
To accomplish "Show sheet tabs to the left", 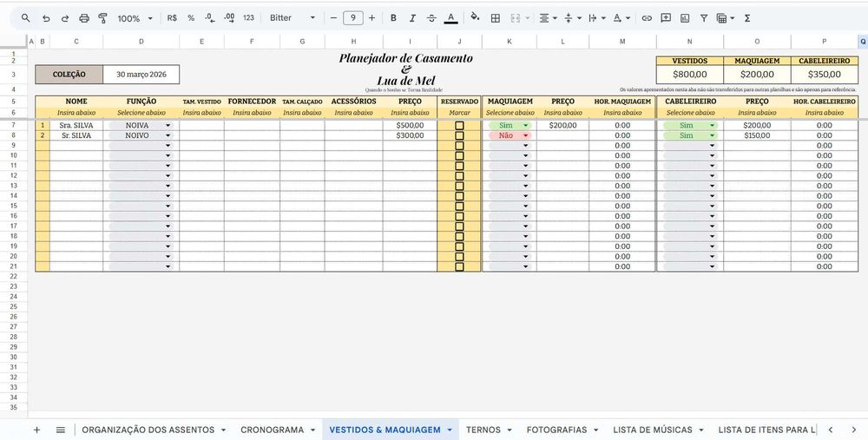I will pyautogui.click(x=831, y=430).
